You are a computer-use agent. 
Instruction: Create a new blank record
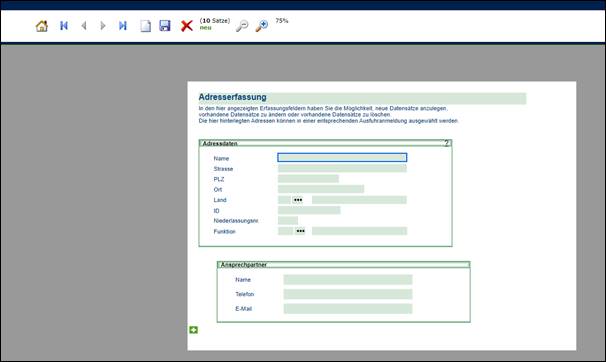tap(145, 26)
